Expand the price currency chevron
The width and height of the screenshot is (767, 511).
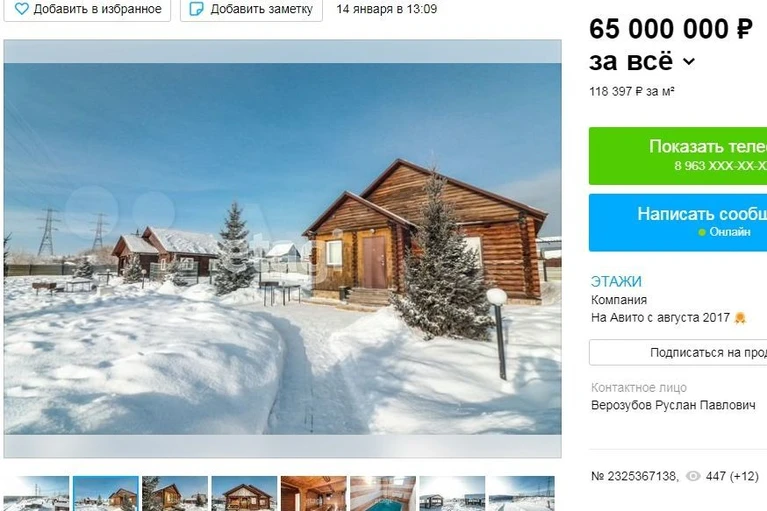point(689,62)
